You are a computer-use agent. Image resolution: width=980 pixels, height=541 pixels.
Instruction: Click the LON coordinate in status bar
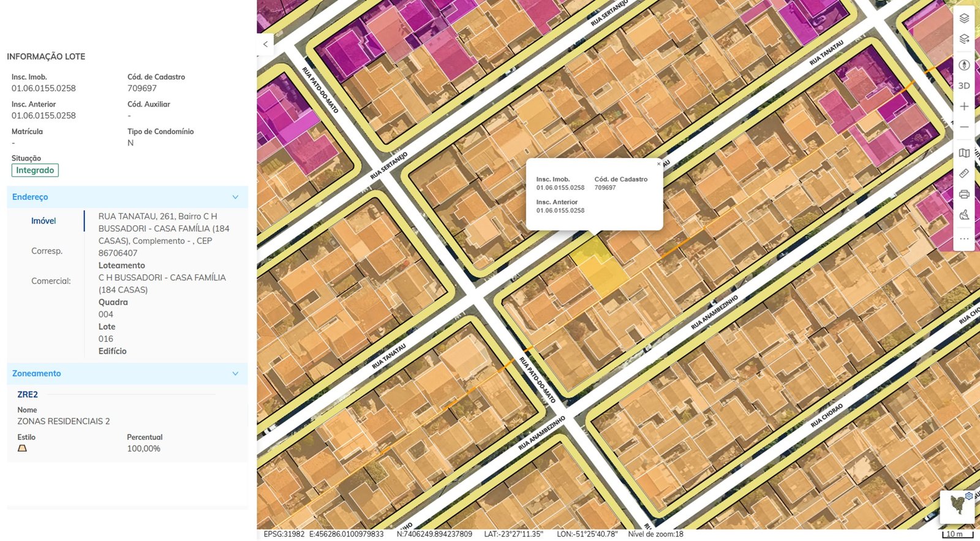[587, 534]
